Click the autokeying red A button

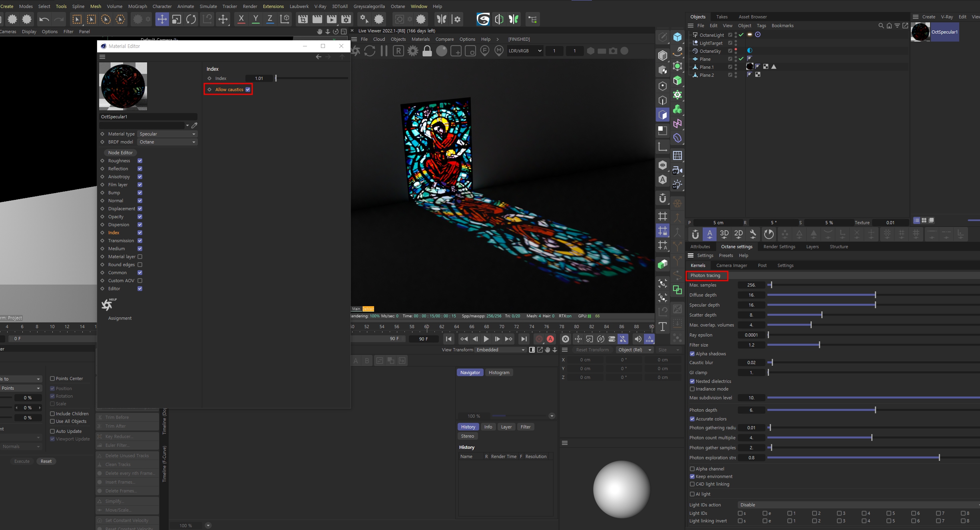pos(550,339)
